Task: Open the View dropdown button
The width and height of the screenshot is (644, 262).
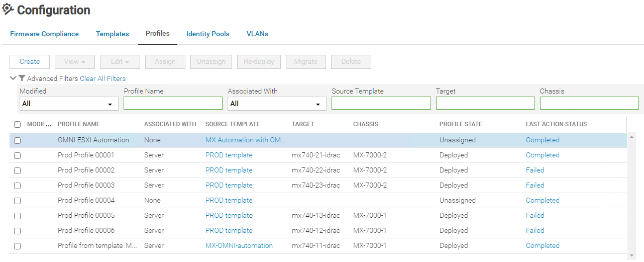Action: click(74, 62)
